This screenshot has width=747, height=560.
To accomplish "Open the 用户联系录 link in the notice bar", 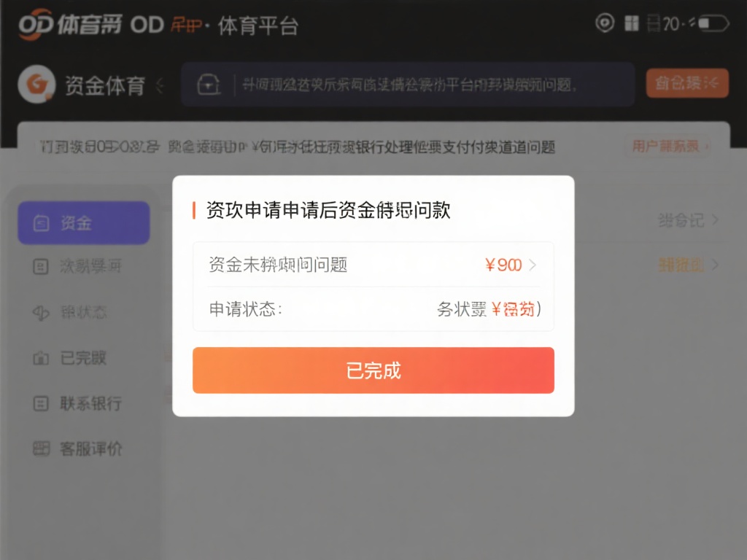I will (666, 147).
